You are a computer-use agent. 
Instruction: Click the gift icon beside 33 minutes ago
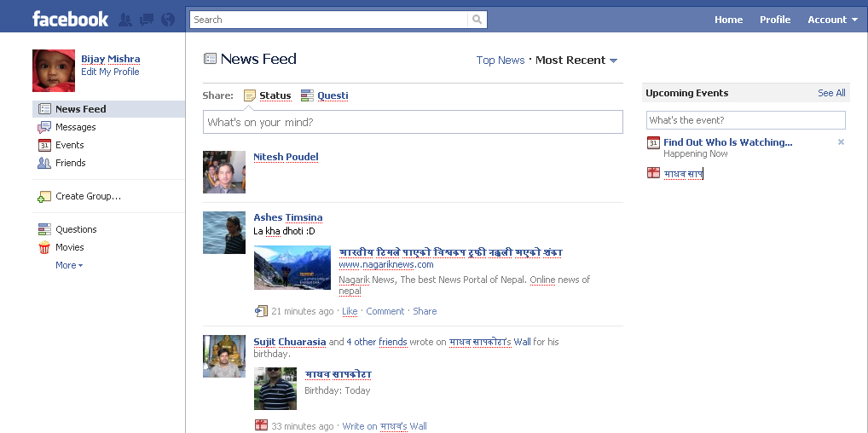coord(261,425)
